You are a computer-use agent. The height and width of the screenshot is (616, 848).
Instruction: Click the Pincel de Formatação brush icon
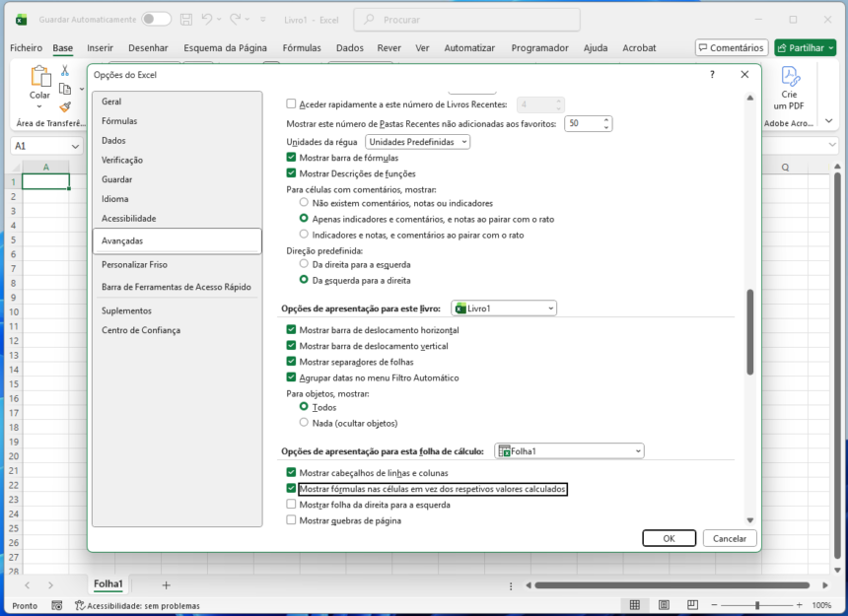pos(65,106)
